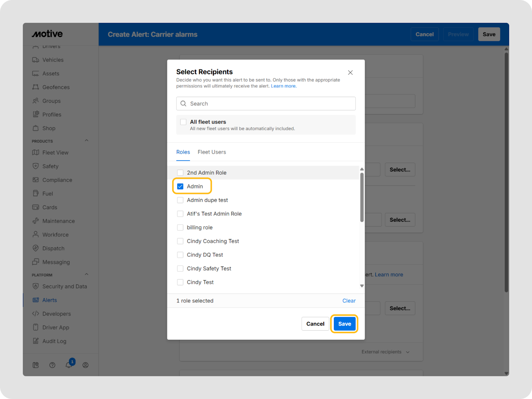Open user account profile icon

[85, 365]
